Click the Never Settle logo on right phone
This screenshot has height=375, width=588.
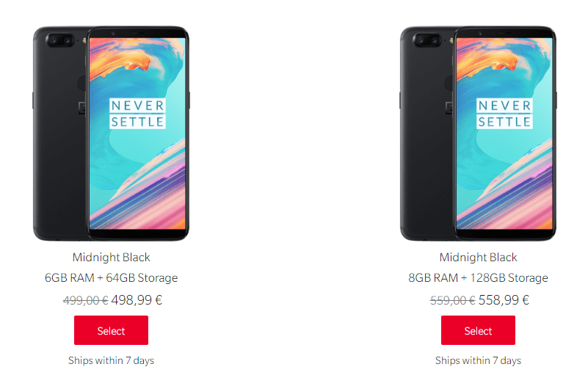pos(504,114)
